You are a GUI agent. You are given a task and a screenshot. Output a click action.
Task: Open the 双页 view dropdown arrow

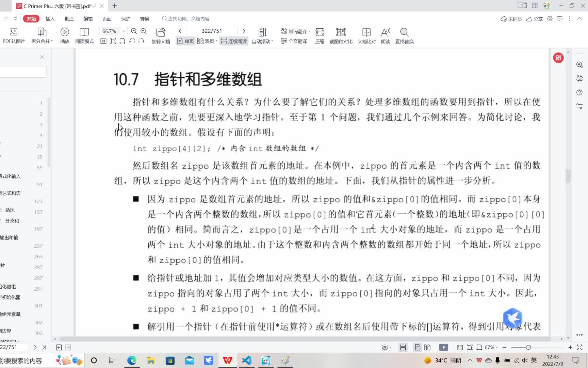[217, 41]
